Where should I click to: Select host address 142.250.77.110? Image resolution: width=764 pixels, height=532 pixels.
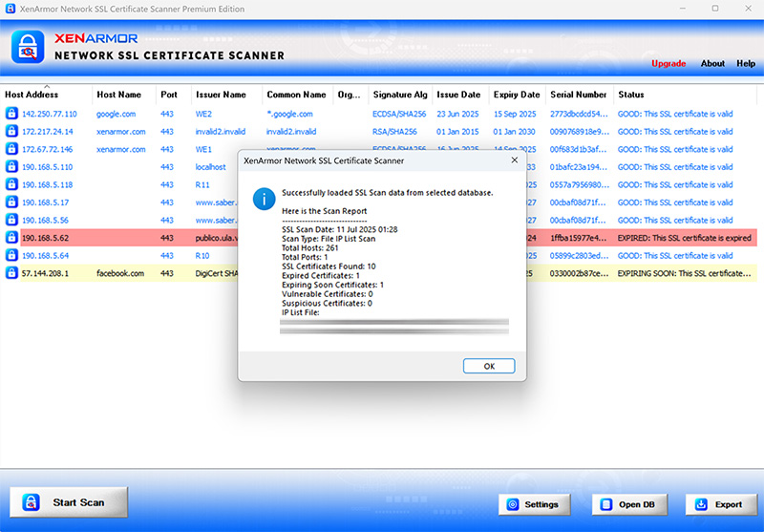tap(50, 114)
